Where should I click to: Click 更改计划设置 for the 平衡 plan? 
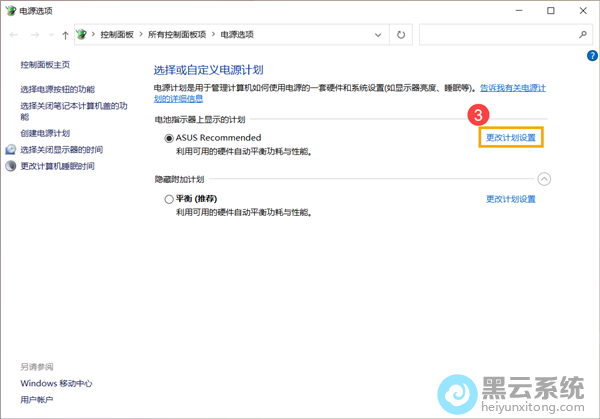(510, 199)
